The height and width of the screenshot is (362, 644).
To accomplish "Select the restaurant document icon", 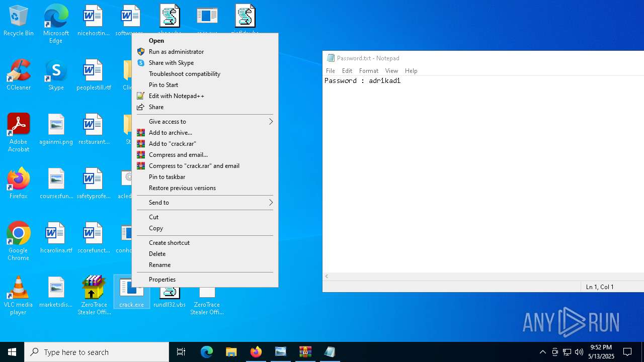I will (94, 130).
